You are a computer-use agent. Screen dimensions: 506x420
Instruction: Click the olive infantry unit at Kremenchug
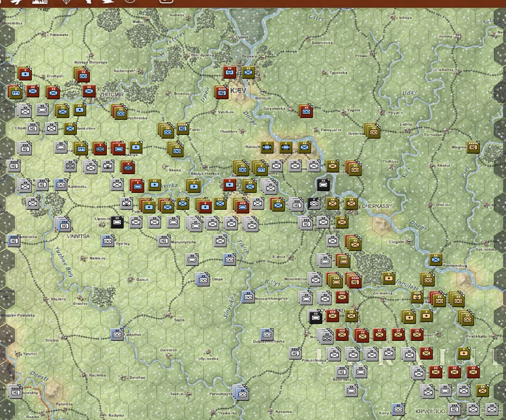(x=435, y=259)
